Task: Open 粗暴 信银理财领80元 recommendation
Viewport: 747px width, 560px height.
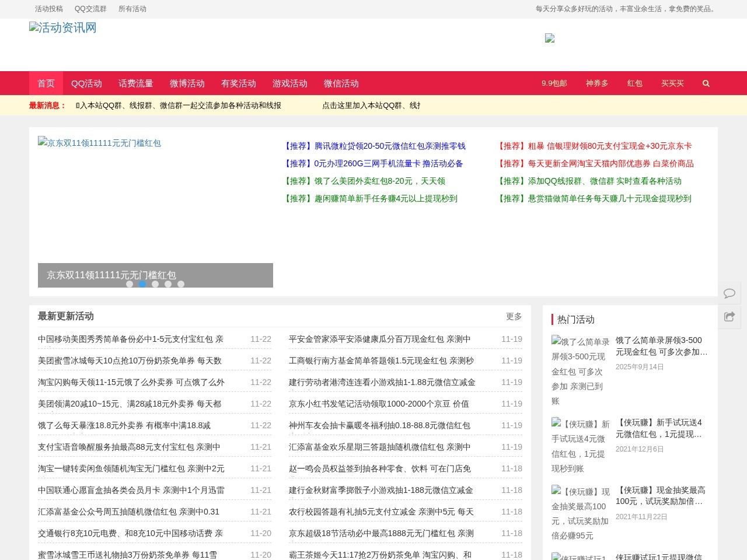Action: coord(594,146)
